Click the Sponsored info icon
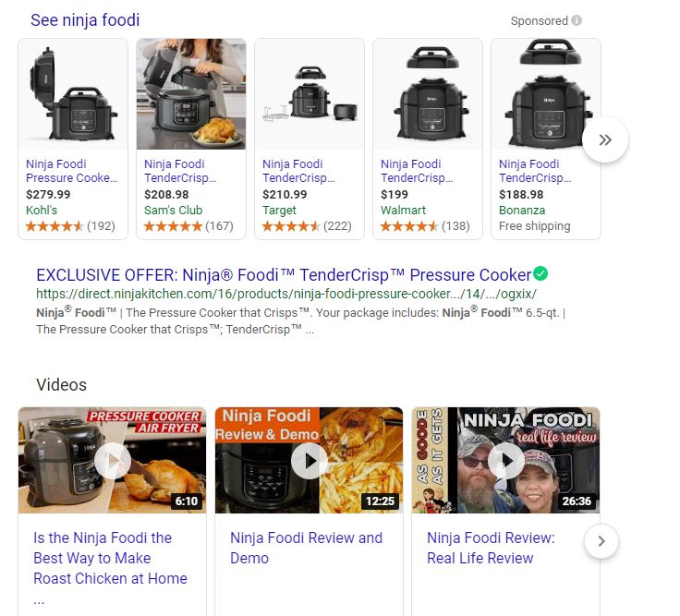The height and width of the screenshot is (616, 680). (x=577, y=20)
